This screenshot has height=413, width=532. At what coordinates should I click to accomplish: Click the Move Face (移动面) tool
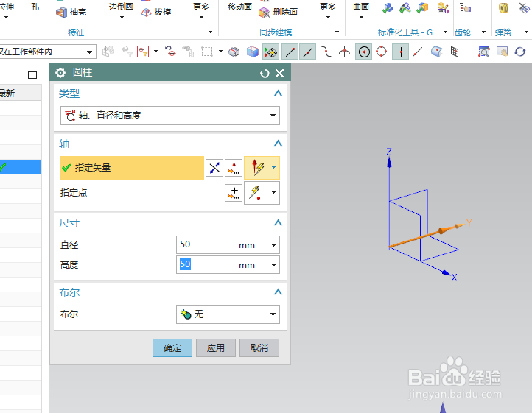point(239,7)
